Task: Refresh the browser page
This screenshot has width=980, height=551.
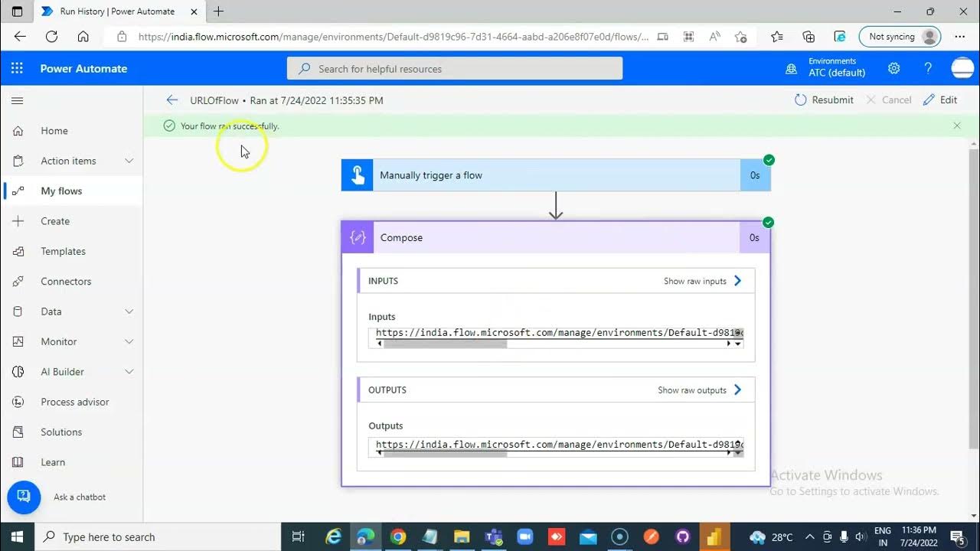Action: [52, 36]
